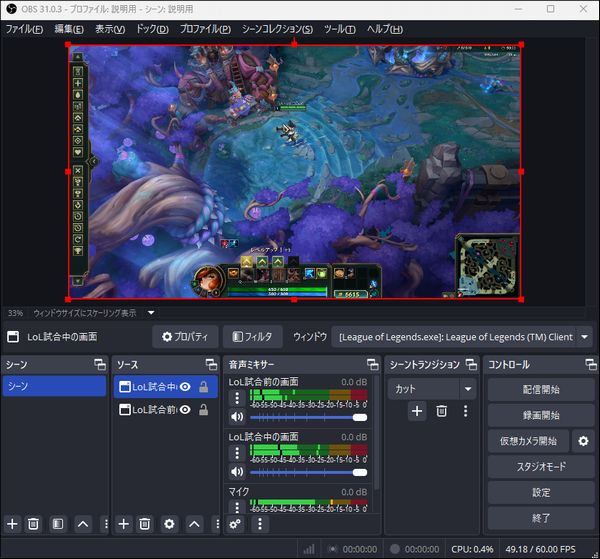The image size is (600, 559).
Task: Move source up with arrow icon
Action: 194,524
